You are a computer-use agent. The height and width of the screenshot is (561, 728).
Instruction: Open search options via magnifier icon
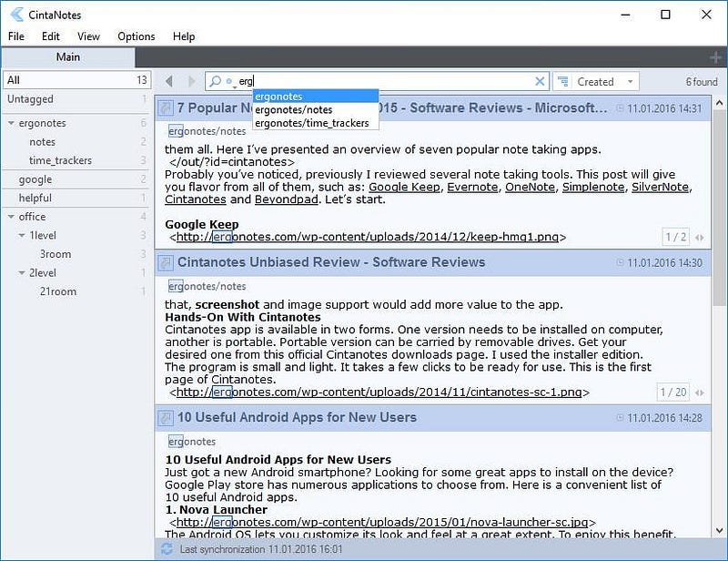pos(215,81)
